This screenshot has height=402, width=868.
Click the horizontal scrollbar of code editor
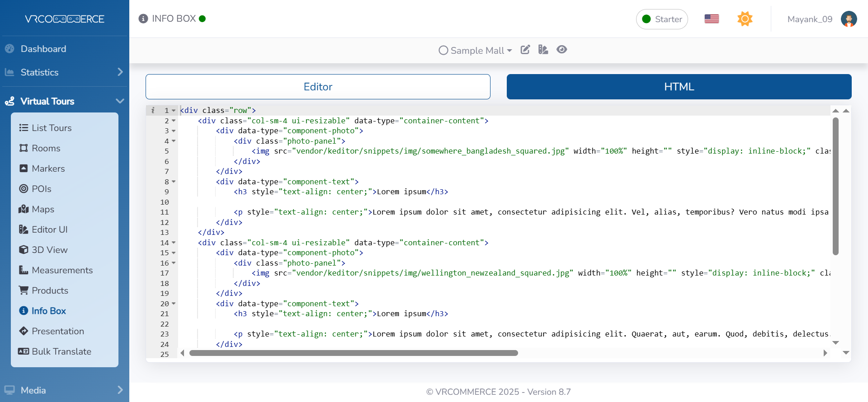pos(354,353)
